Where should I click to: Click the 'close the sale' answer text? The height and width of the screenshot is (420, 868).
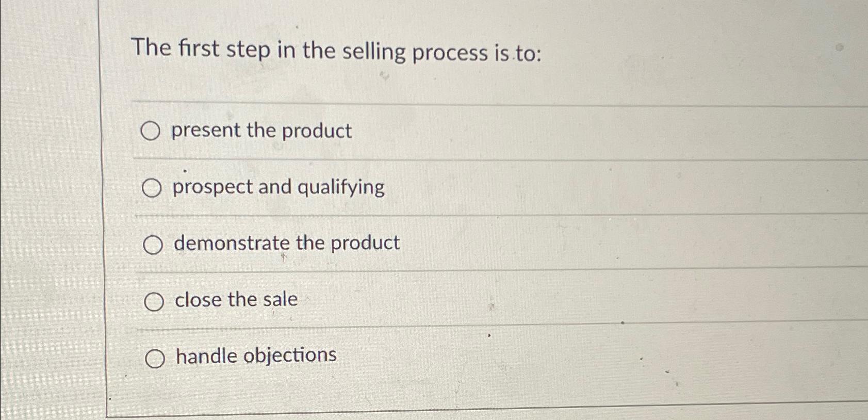235,300
